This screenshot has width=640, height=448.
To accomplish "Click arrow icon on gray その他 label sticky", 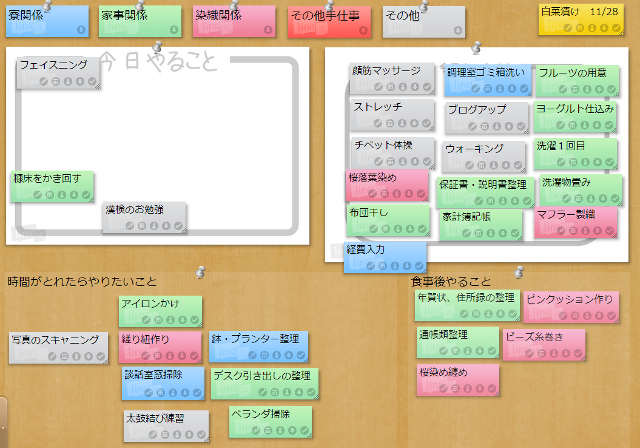I will coord(458,31).
